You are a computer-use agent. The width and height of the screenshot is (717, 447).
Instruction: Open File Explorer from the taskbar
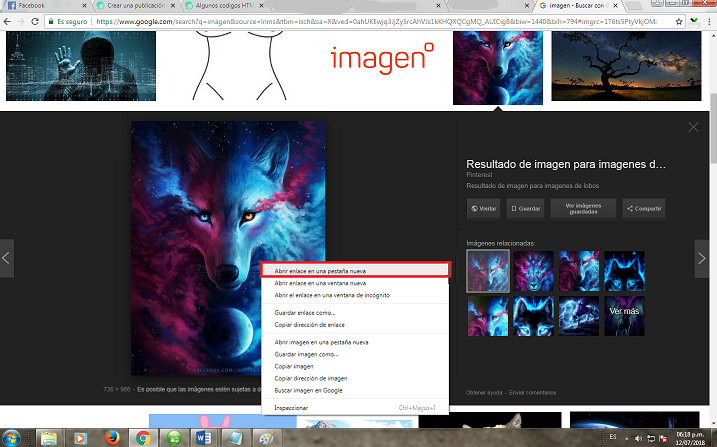pos(48,438)
